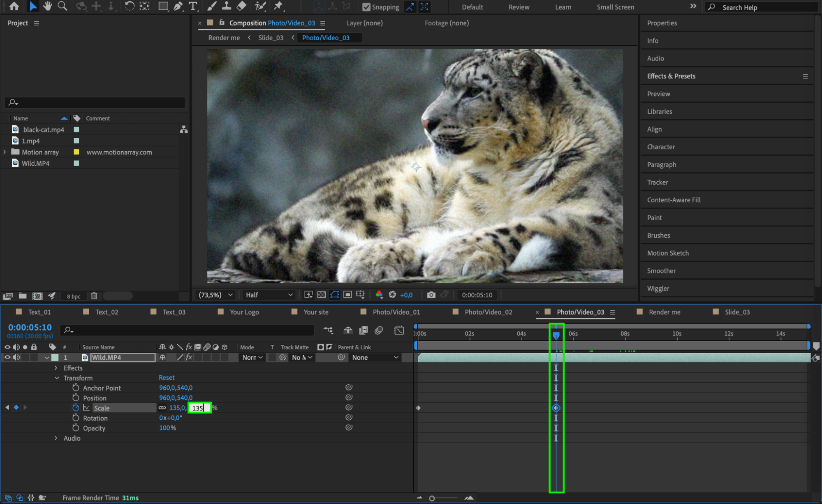This screenshot has height=504, width=822.
Task: Expand the Motion array folder
Action: pos(5,152)
